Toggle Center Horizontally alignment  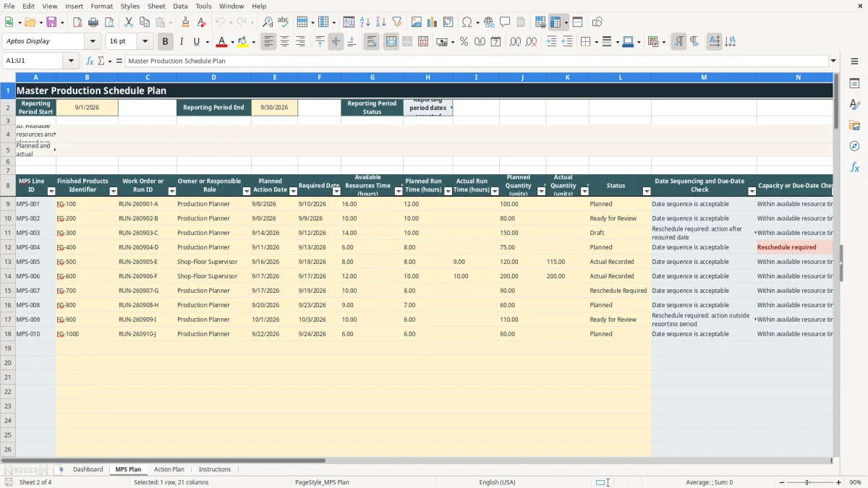[x=285, y=42]
